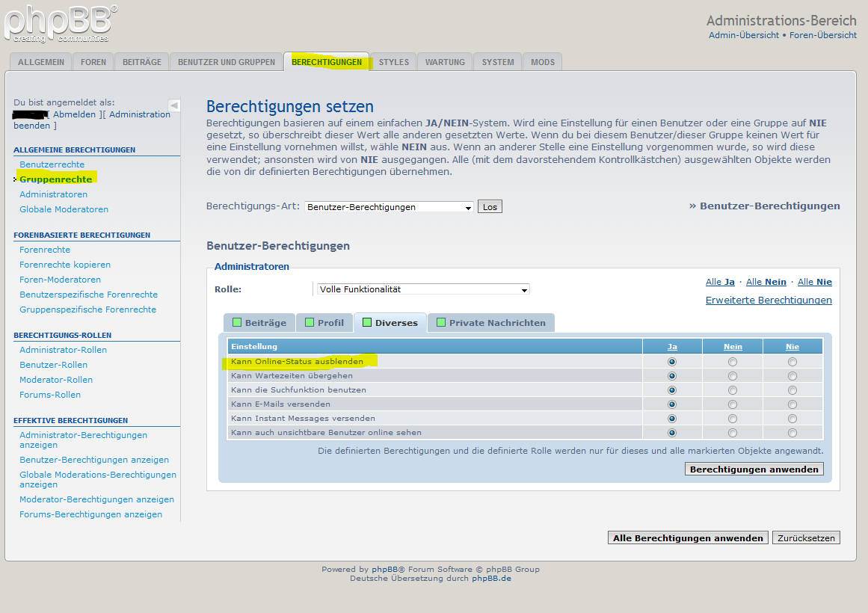The image size is (868, 613).
Task: Go to Foren-Übersicht link
Action: click(x=822, y=35)
